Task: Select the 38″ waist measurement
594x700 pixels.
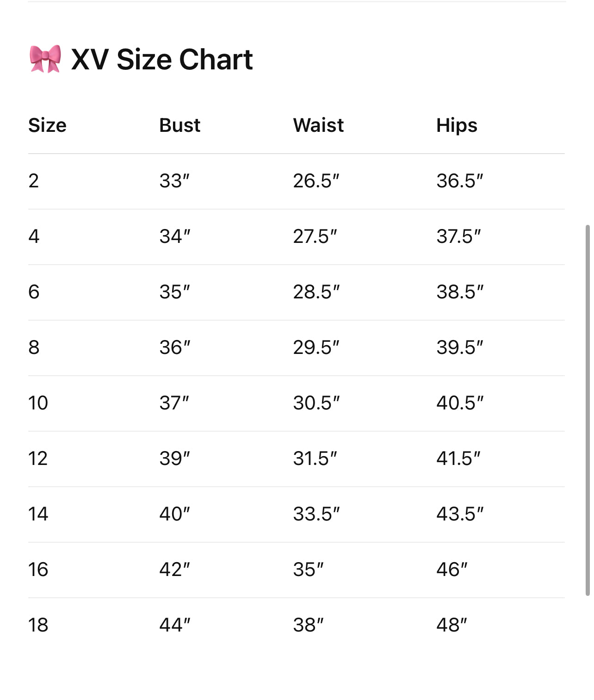Action: point(308,625)
